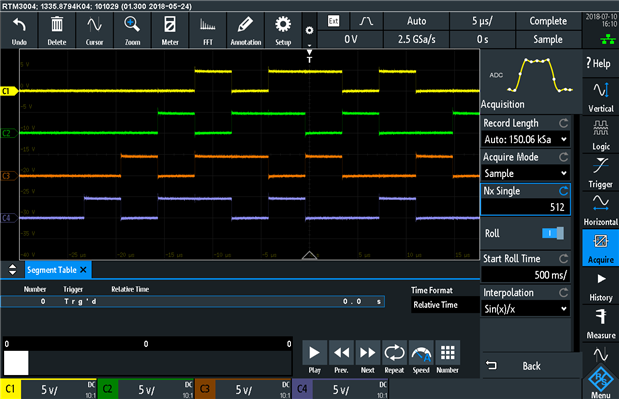Click the Start Roll Time 500 ms/ field
This screenshot has width=619, height=399.
(x=525, y=275)
